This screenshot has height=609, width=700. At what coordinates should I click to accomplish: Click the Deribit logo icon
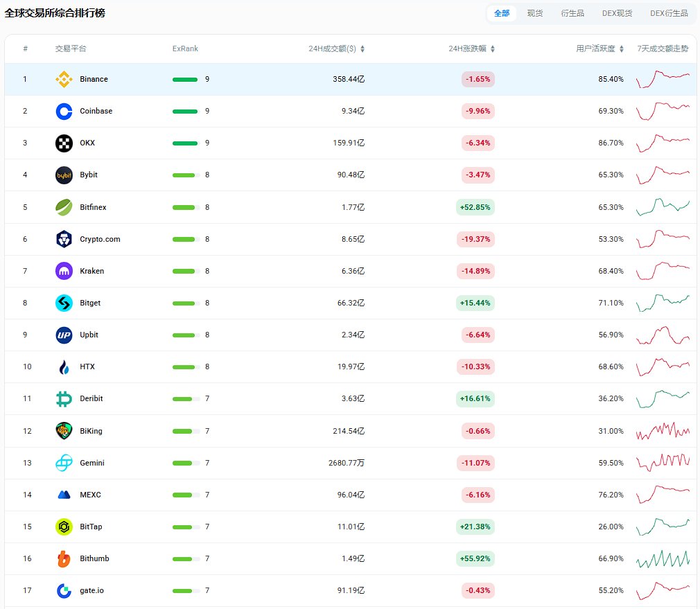click(x=64, y=398)
